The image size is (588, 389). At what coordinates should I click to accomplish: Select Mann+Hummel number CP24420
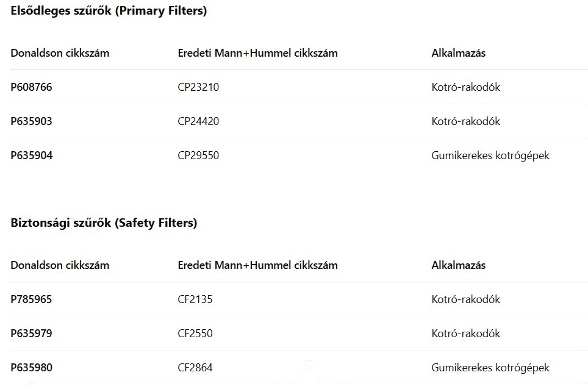click(198, 121)
